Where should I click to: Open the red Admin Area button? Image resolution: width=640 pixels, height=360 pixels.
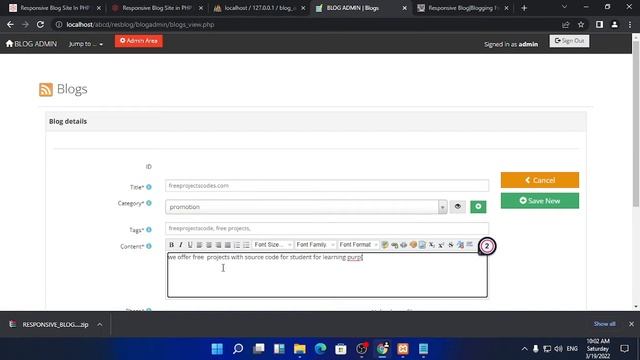coord(139,41)
